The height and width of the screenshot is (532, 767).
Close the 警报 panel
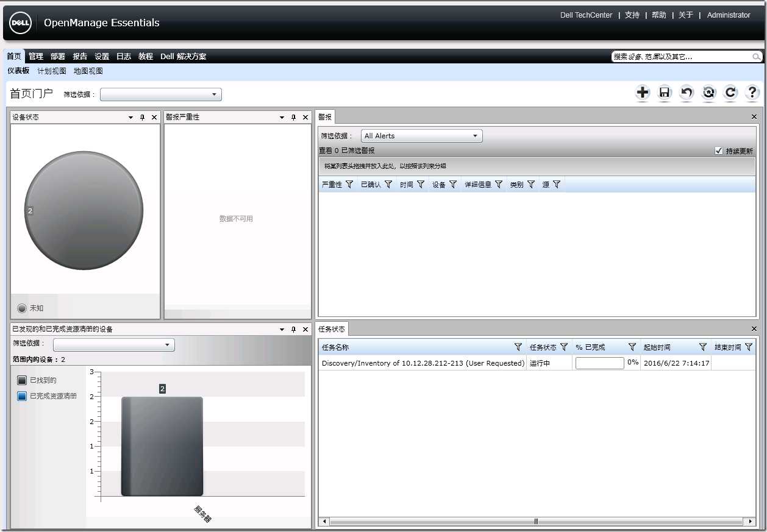pos(754,116)
